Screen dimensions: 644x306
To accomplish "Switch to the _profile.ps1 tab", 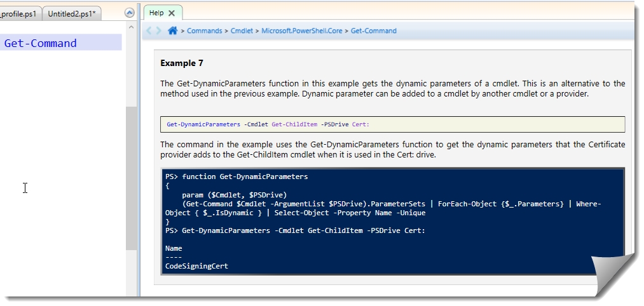I will [x=19, y=13].
